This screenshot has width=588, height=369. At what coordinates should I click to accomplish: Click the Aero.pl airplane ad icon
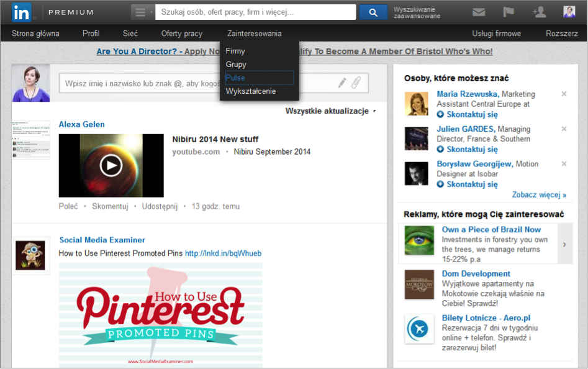pos(419,329)
